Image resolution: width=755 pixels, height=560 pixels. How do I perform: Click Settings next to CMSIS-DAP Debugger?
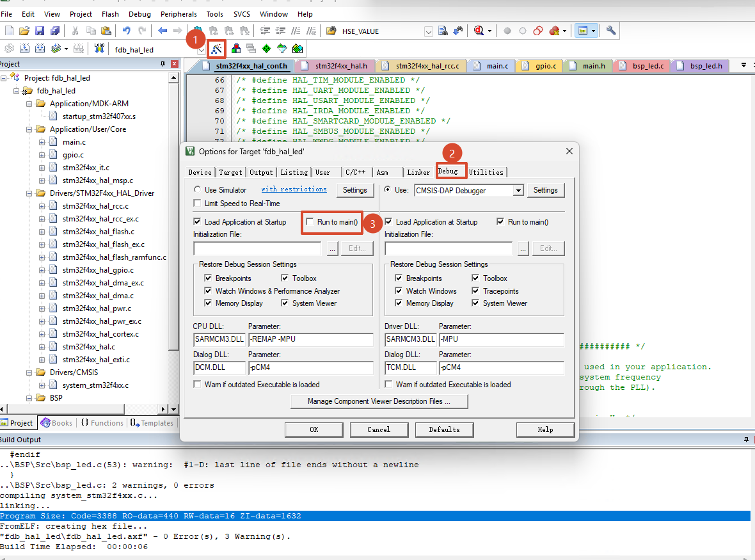pyautogui.click(x=546, y=190)
